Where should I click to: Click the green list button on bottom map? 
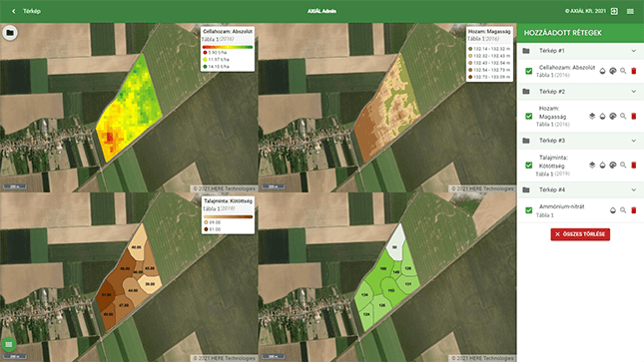9,344
